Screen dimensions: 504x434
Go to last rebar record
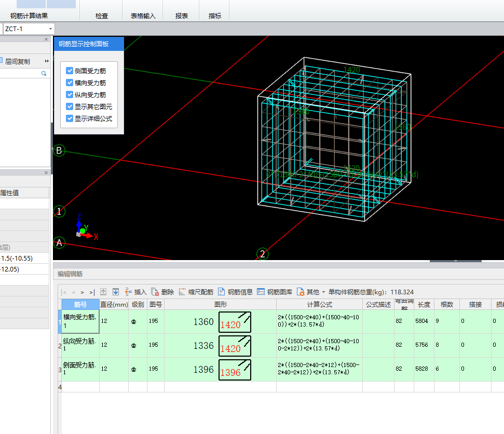[x=92, y=292]
